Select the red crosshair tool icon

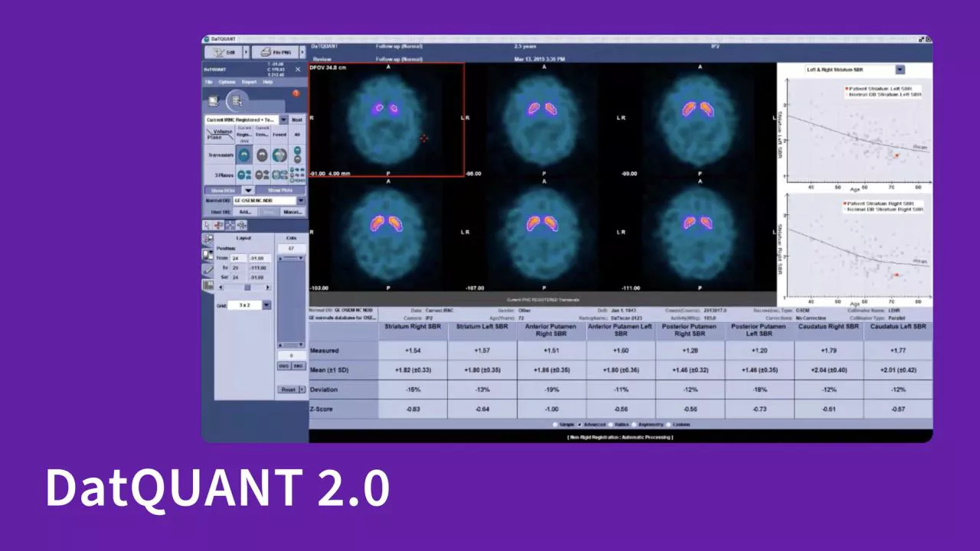point(218,225)
